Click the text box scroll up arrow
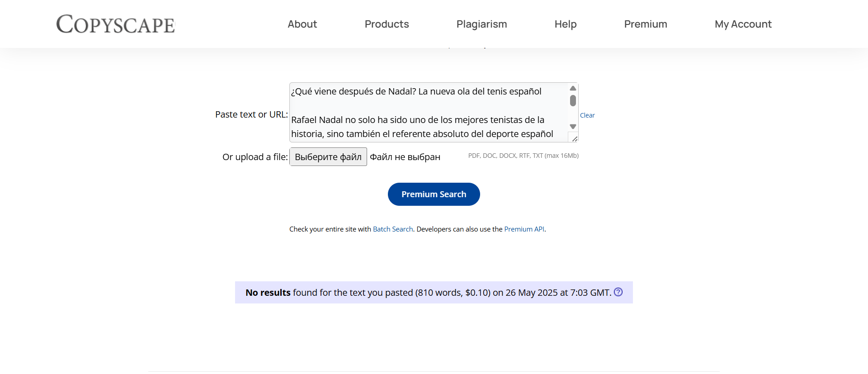The height and width of the screenshot is (374, 868). [573, 88]
